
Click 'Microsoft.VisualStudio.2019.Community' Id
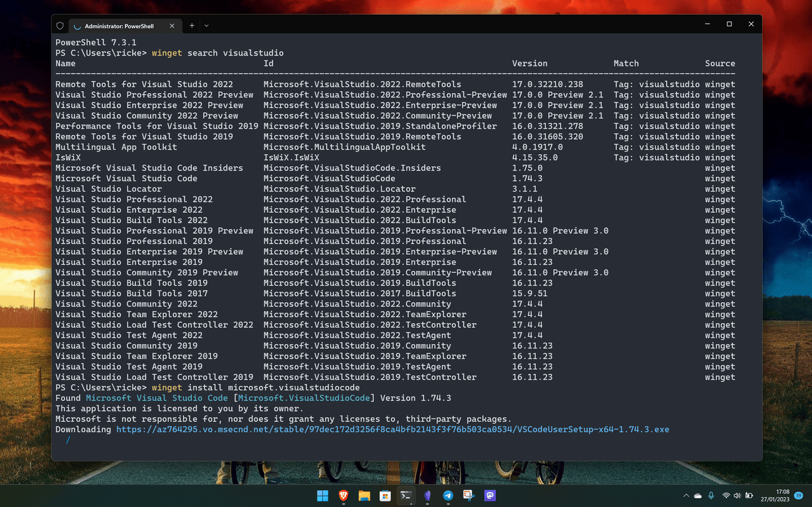[357, 346]
